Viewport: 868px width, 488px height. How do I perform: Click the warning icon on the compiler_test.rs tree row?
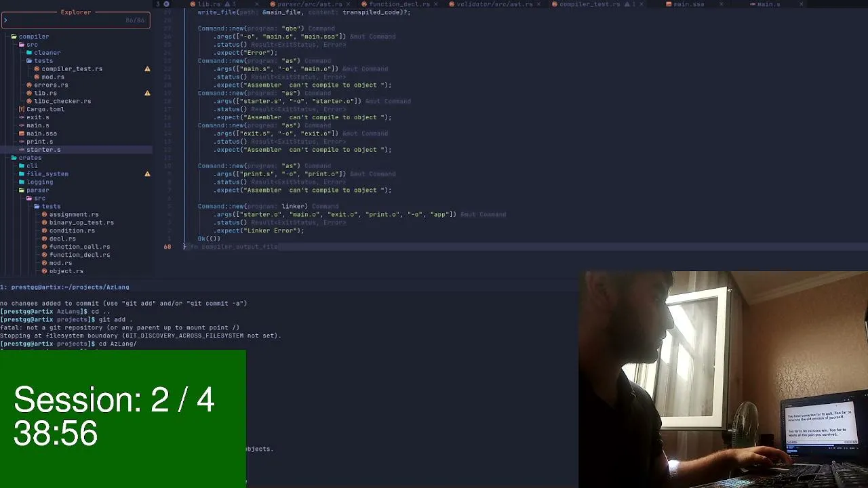point(147,69)
